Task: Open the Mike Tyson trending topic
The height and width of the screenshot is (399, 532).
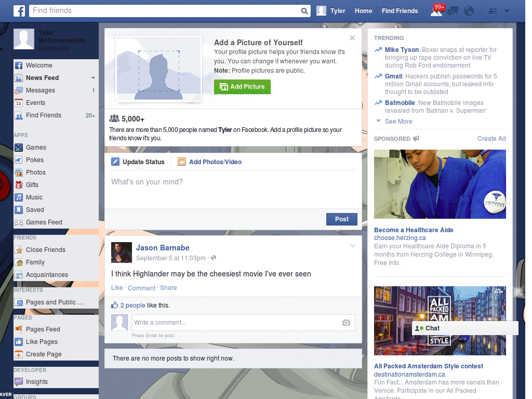Action: (402, 50)
